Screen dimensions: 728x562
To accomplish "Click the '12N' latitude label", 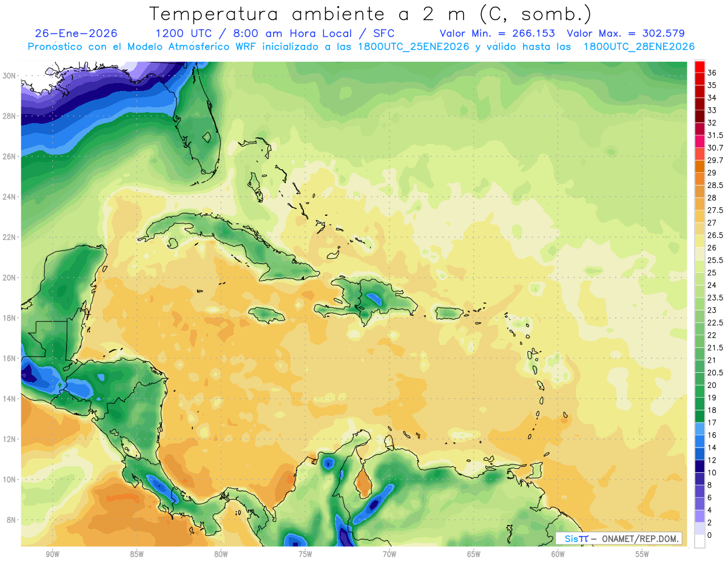I will pos(10,440).
